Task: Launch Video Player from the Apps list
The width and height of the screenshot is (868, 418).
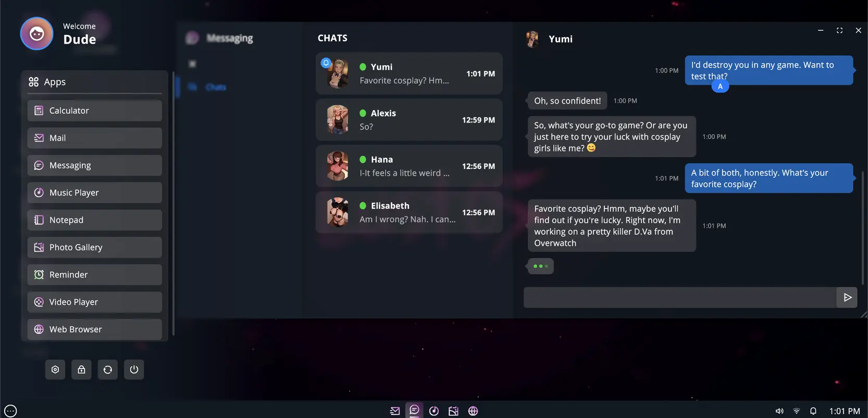Action: point(95,302)
